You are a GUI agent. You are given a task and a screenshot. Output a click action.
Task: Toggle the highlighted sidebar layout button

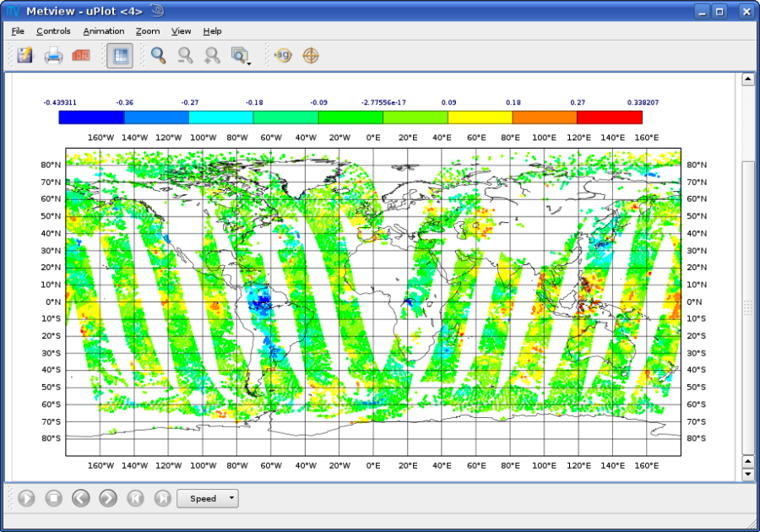[x=120, y=55]
